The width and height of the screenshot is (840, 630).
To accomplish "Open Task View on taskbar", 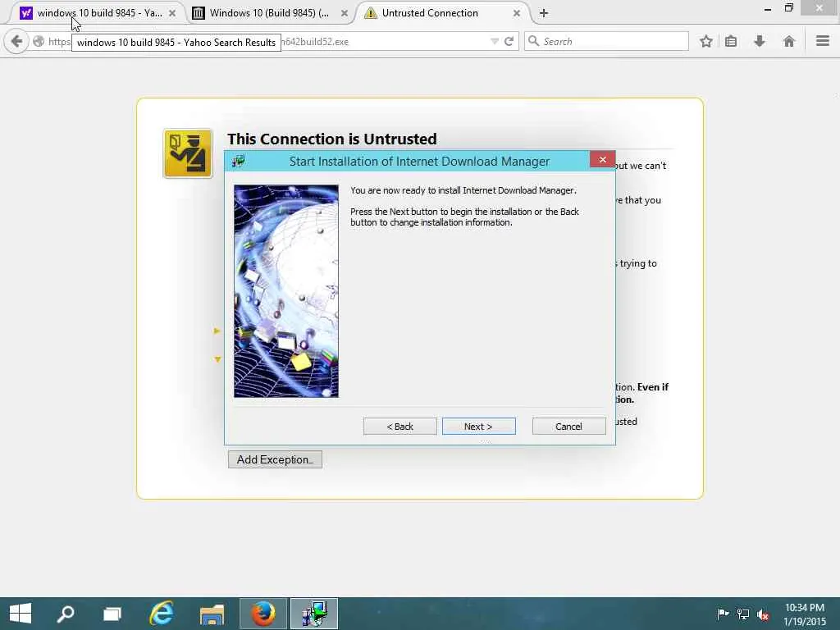I will 112,614.
